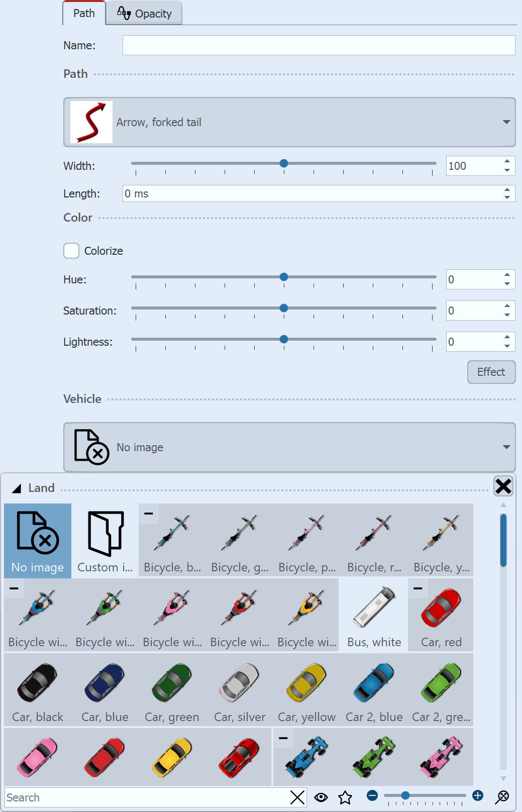
Task: Select the No image vehicle tile
Action: (x=38, y=541)
